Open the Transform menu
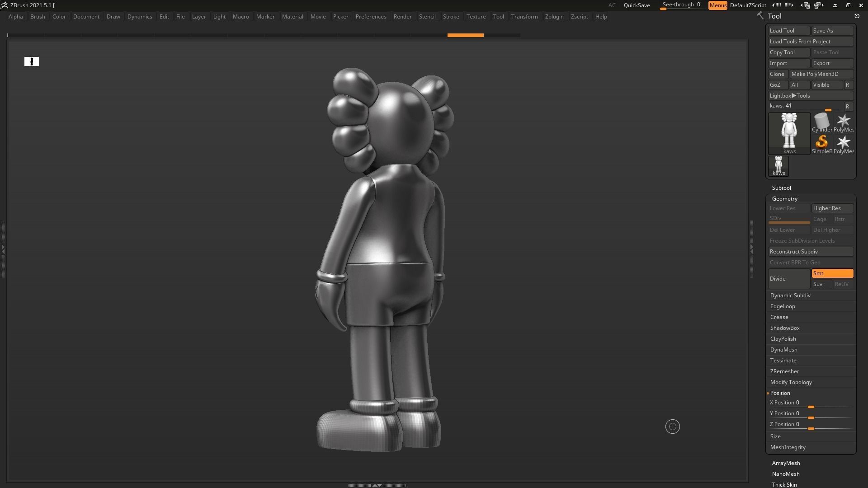The image size is (868, 488). click(524, 17)
